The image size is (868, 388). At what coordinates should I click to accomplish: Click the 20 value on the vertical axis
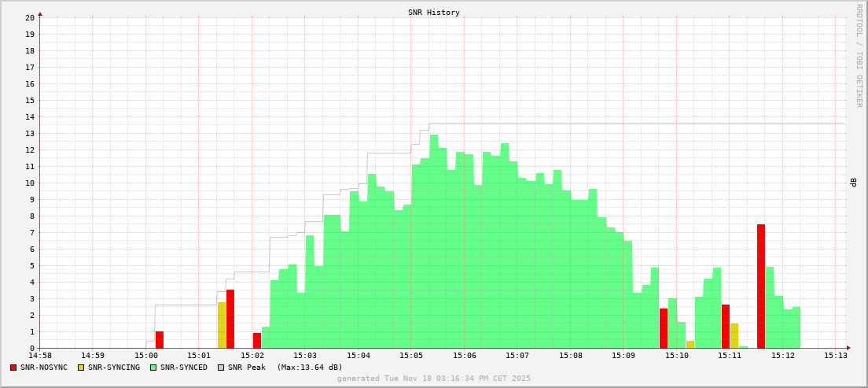(x=30, y=17)
